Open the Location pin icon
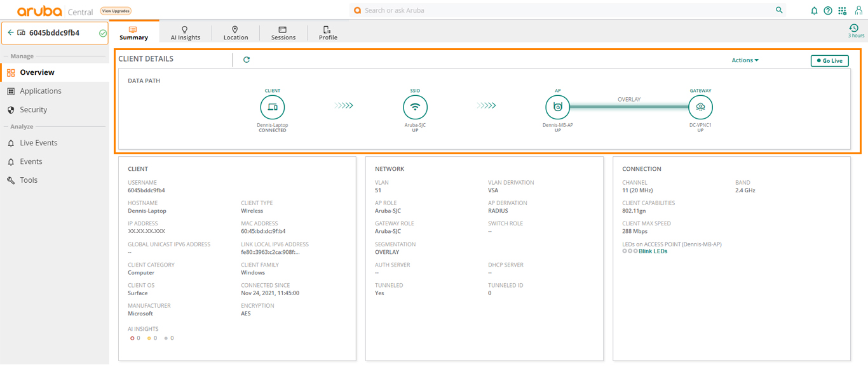The height and width of the screenshot is (372, 868). tap(235, 28)
